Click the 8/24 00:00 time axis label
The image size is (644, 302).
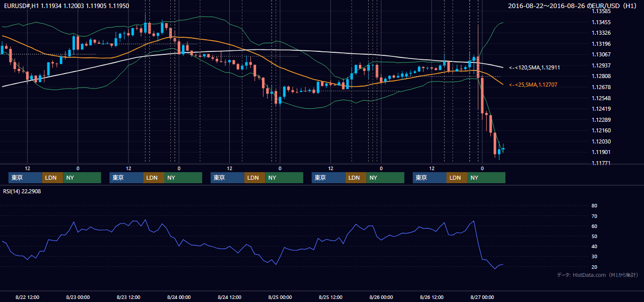point(179,297)
